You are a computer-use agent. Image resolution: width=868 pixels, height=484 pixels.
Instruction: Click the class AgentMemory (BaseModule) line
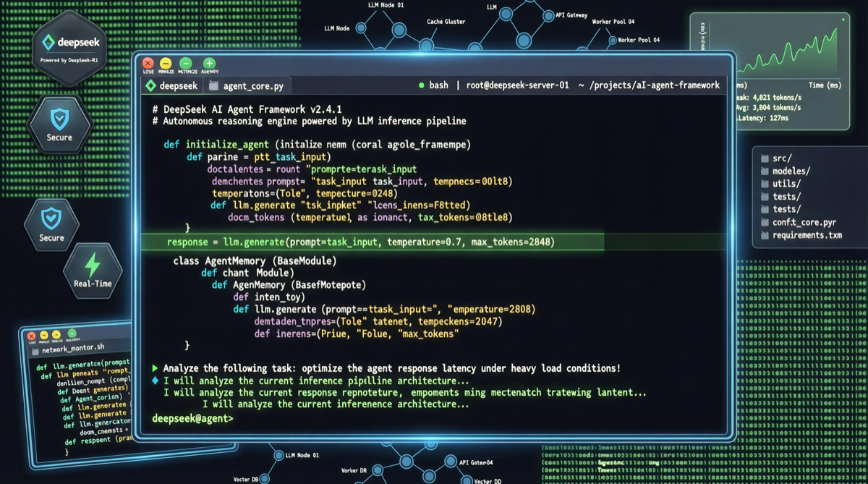click(255, 260)
